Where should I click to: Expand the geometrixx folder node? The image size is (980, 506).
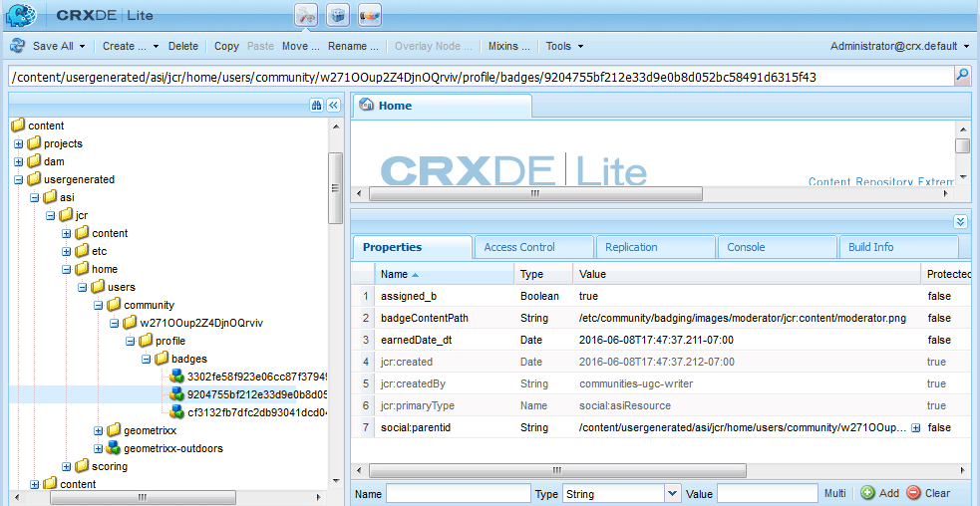[99, 430]
